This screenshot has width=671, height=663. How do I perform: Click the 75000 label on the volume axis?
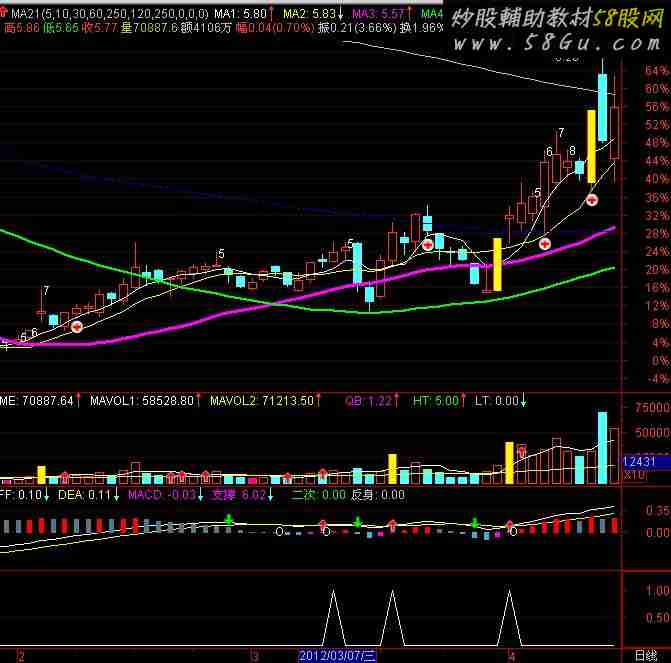coord(652,407)
